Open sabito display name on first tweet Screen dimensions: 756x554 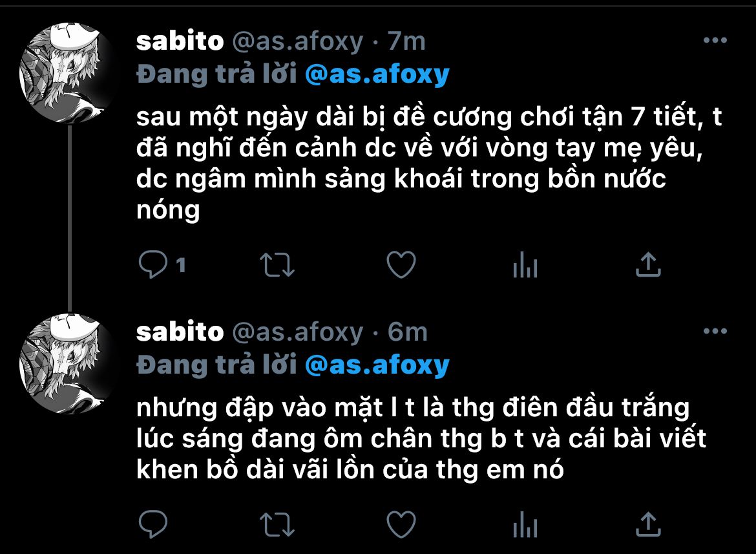click(180, 41)
